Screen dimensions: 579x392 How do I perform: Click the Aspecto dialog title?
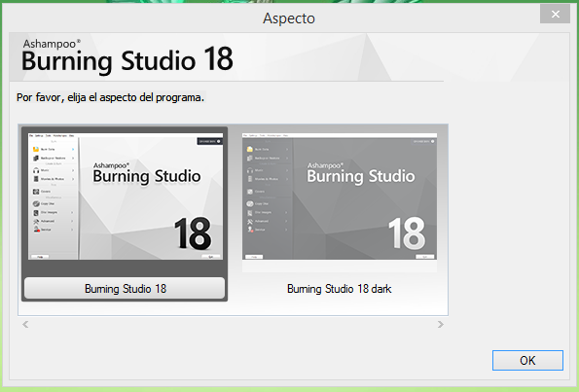coord(289,18)
